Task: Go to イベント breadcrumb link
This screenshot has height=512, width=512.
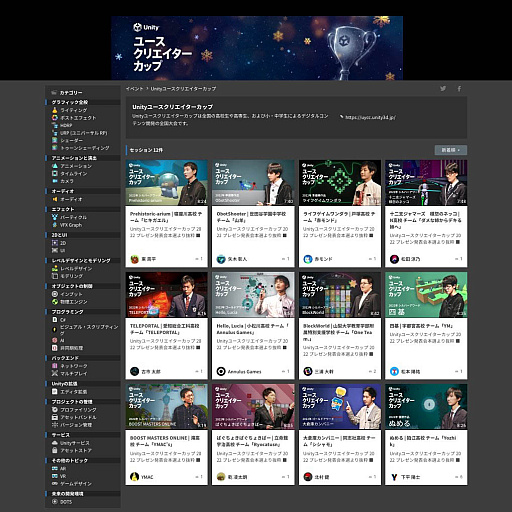Action: (134, 89)
